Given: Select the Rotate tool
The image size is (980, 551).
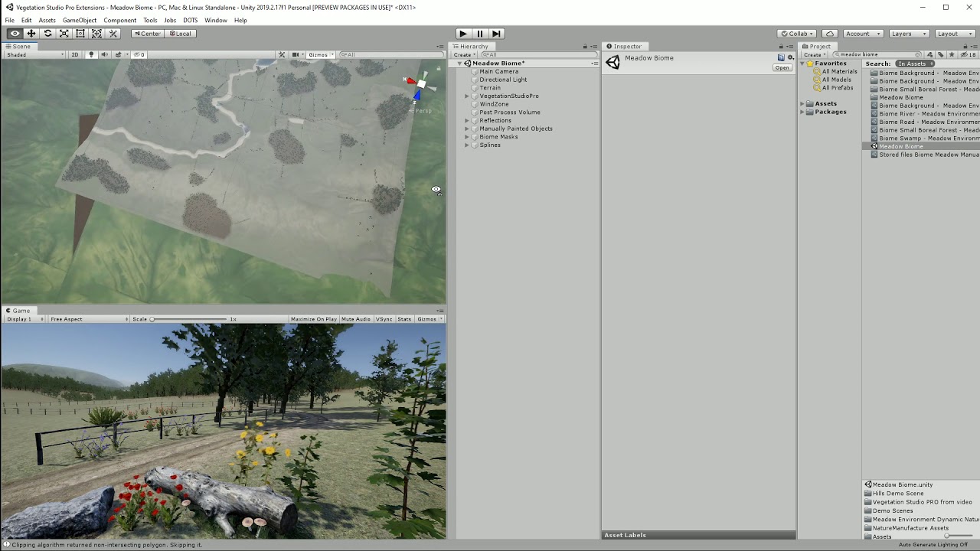Looking at the screenshot, I should (x=47, y=34).
